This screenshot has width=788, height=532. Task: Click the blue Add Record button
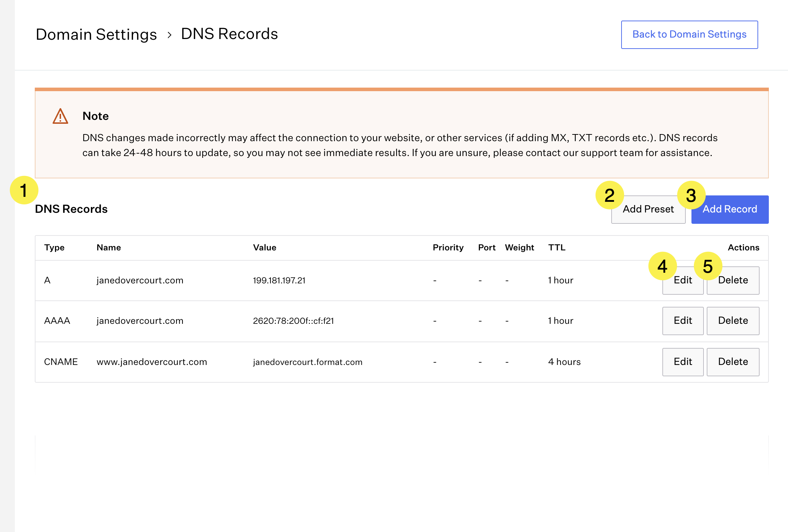(x=730, y=209)
